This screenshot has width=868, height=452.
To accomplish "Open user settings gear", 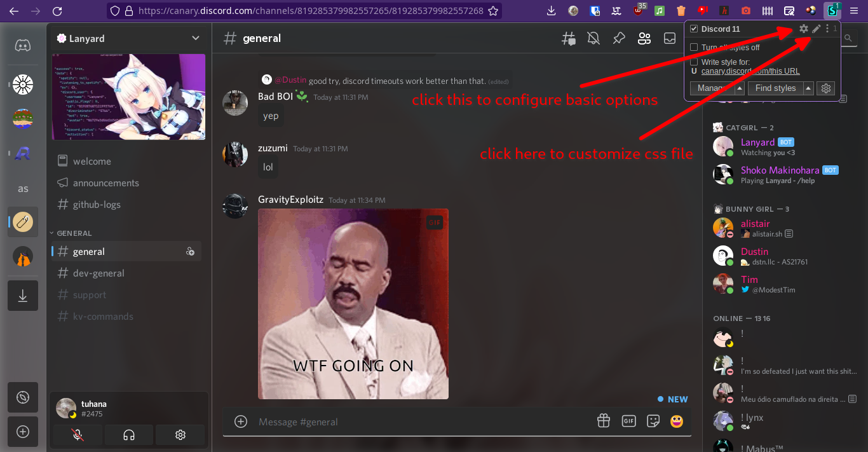I will tap(180, 435).
